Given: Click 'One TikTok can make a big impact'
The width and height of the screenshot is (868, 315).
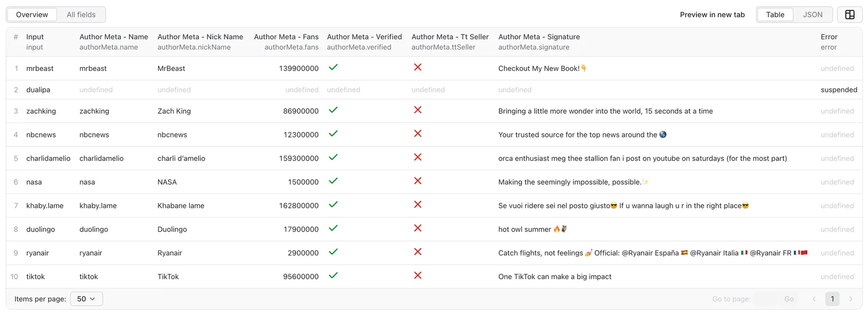Looking at the screenshot, I should click(555, 276).
